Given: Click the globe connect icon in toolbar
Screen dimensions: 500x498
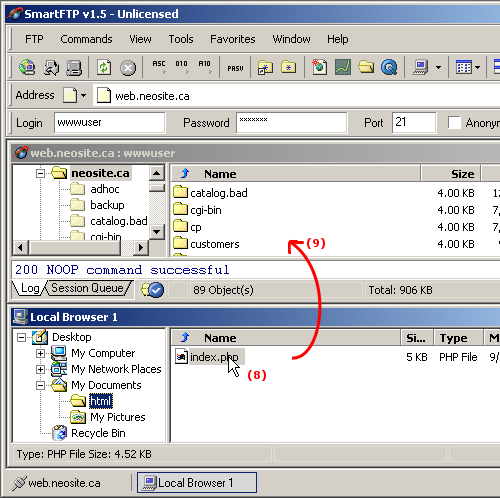Looking at the screenshot, I should point(27,67).
